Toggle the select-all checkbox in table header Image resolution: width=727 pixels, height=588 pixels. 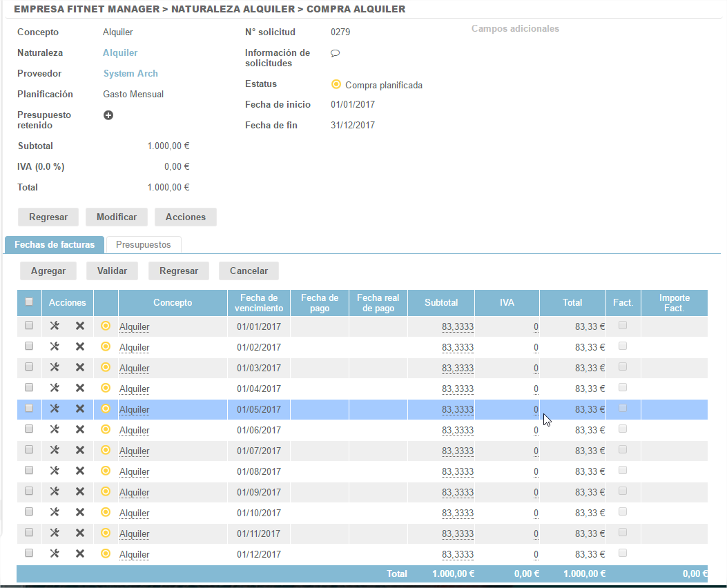[29, 302]
